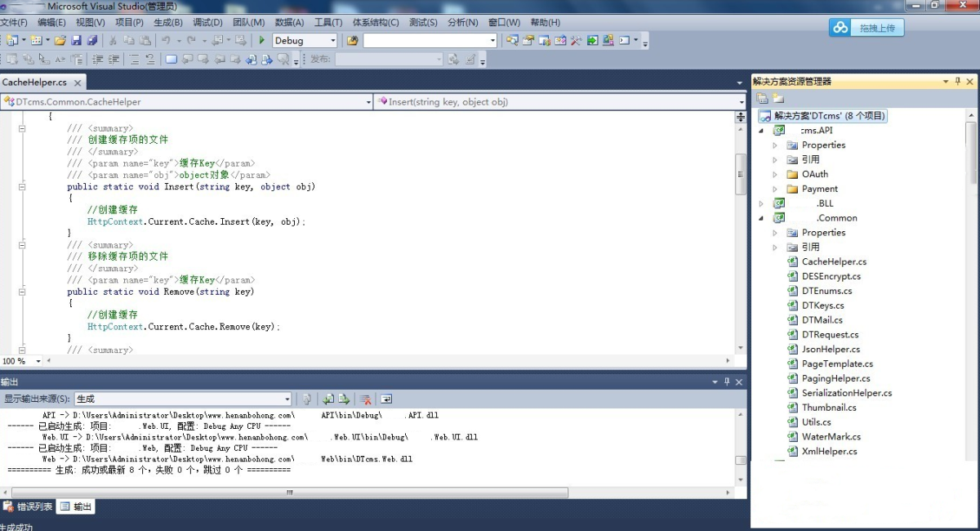Image resolution: width=980 pixels, height=531 pixels.
Task: Toggle Word Wrap icon in Output toolbar
Action: coord(386,399)
